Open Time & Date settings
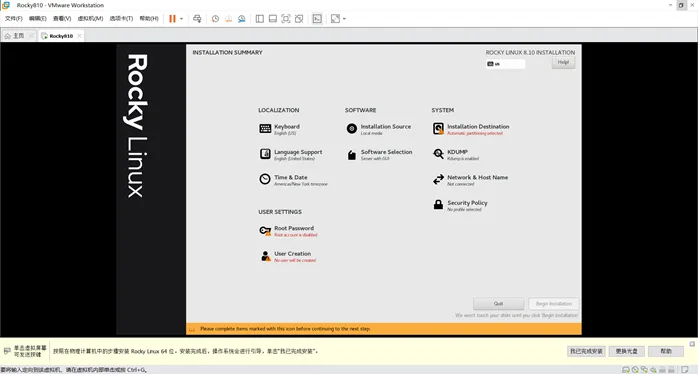Image resolution: width=698 pixels, height=374 pixels. (293, 180)
